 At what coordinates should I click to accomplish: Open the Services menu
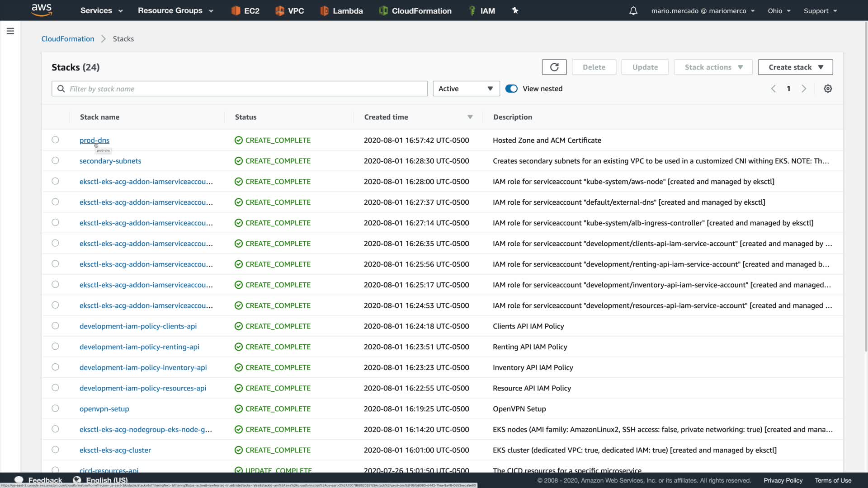coord(101,11)
